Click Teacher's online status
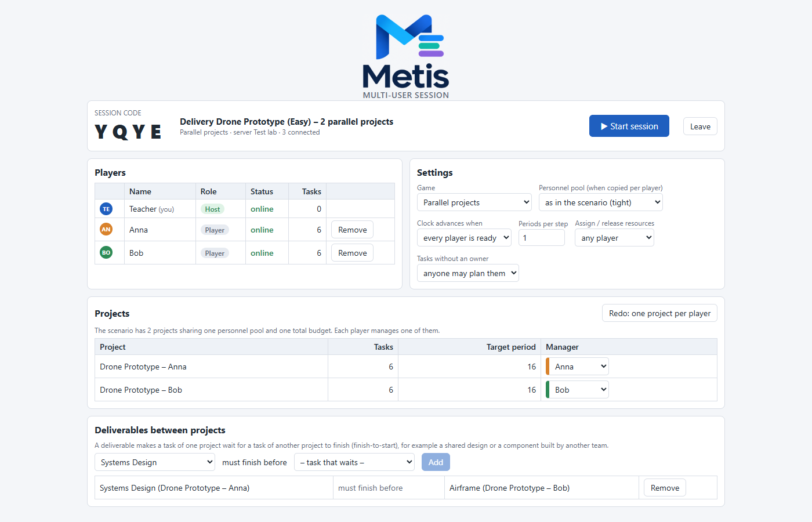812x522 pixels. tap(262, 209)
